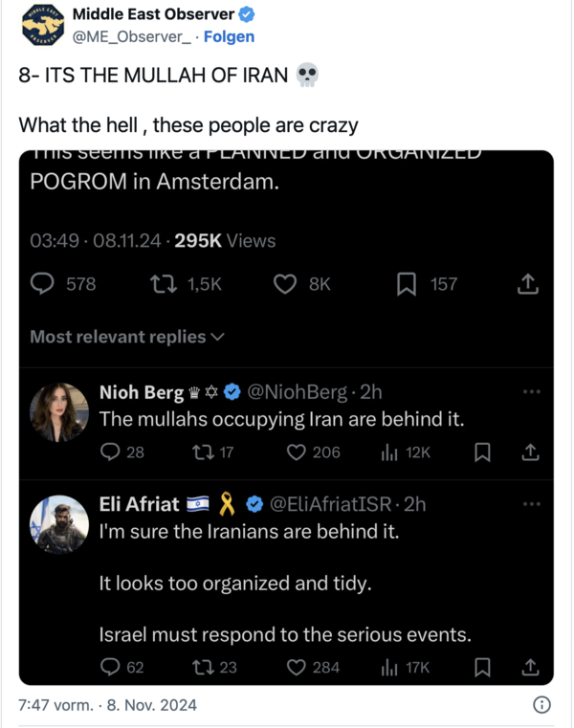Open the more options on Nioh Berg's reply
Viewport: 574px width, 728px height.
click(x=532, y=392)
